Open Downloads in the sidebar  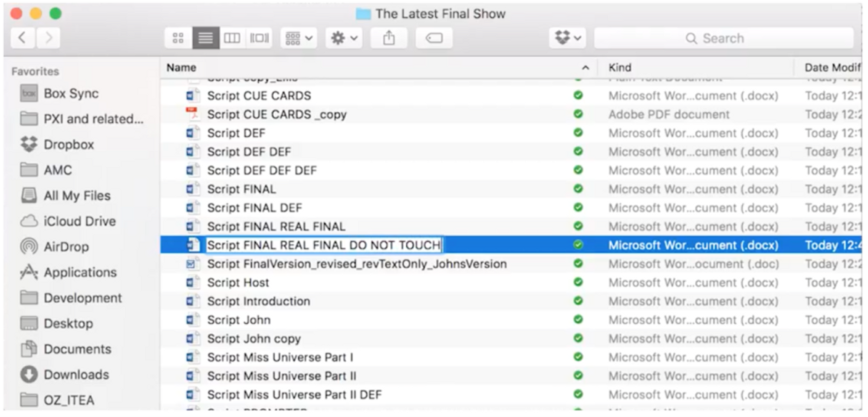click(x=65, y=375)
